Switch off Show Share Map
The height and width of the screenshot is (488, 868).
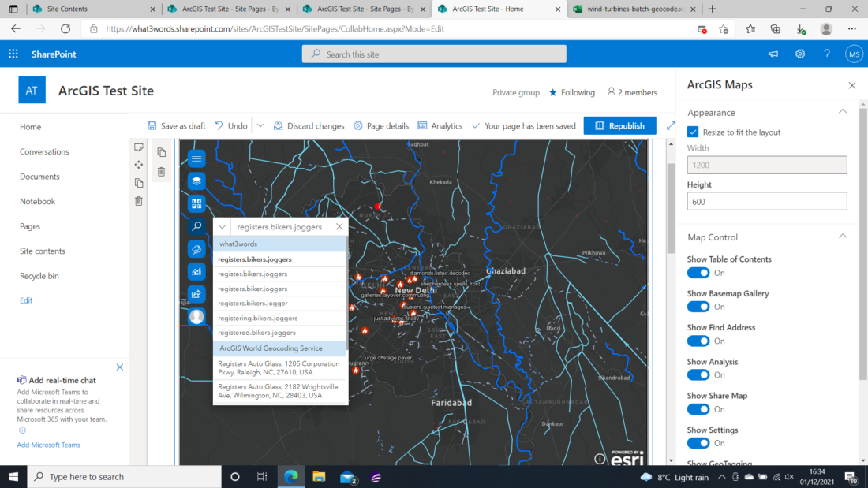point(698,409)
